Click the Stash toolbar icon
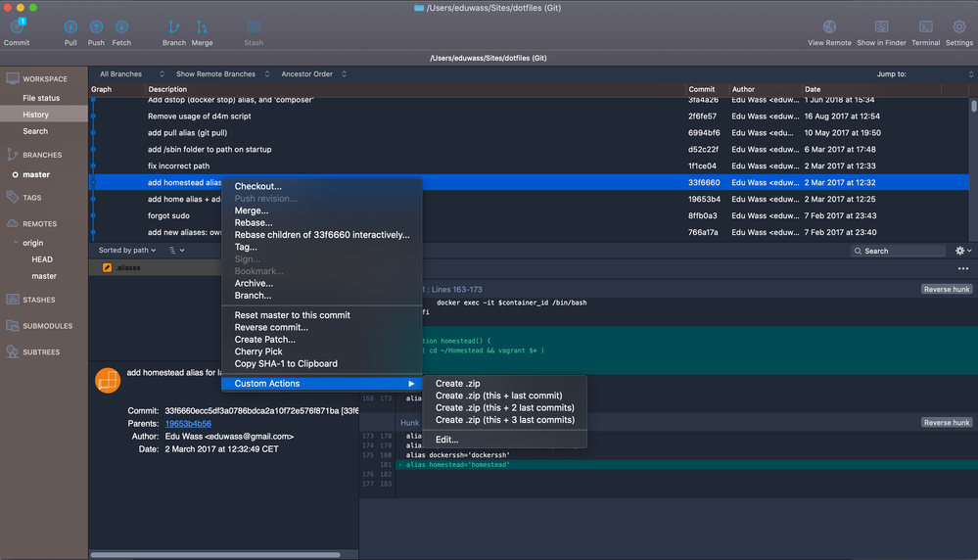Viewport: 978px width, 560px height. [254, 26]
